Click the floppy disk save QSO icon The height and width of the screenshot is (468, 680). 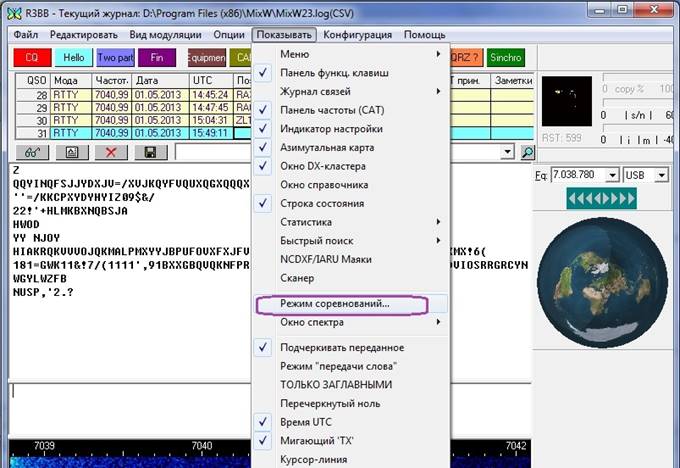tap(149, 152)
